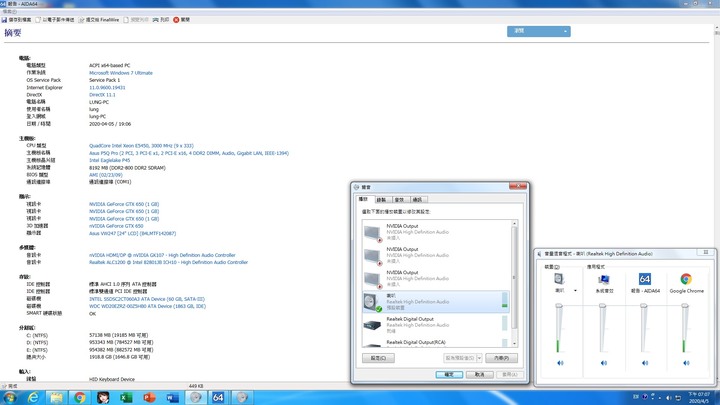Switch to the Communications tab in Sound dialog
The height and width of the screenshot is (405, 720).
[417, 200]
